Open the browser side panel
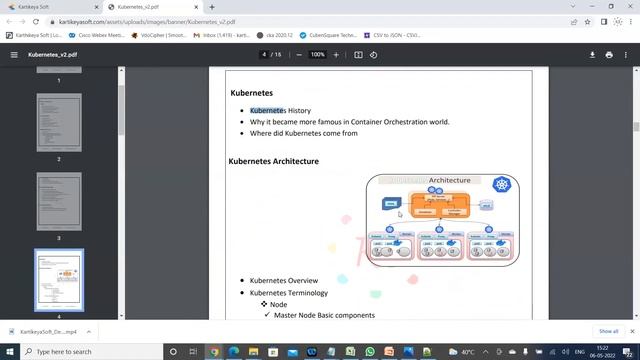The height and width of the screenshot is (360, 640). click(x=604, y=22)
